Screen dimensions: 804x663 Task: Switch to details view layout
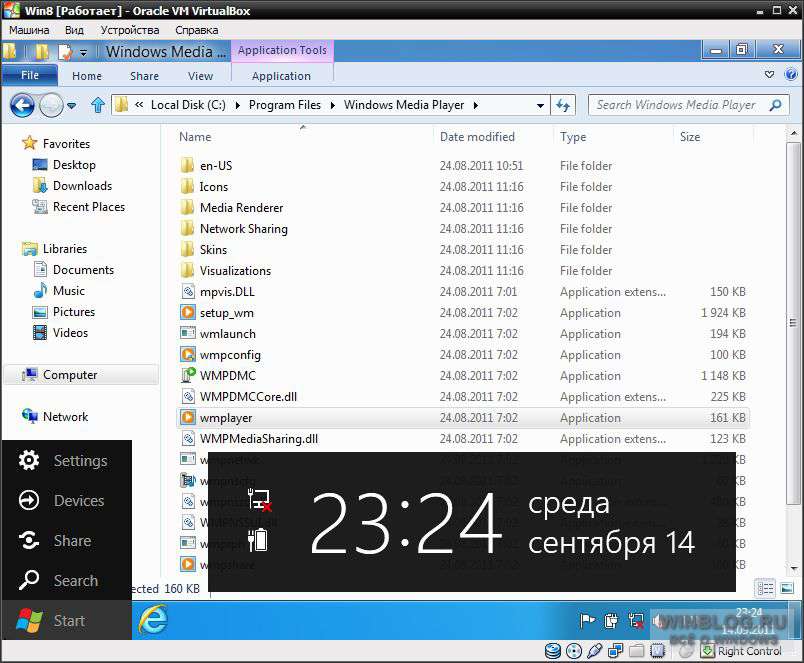tap(765, 588)
